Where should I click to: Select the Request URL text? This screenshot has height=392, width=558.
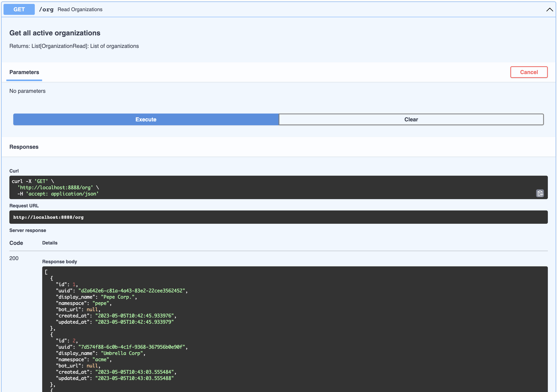click(48, 217)
